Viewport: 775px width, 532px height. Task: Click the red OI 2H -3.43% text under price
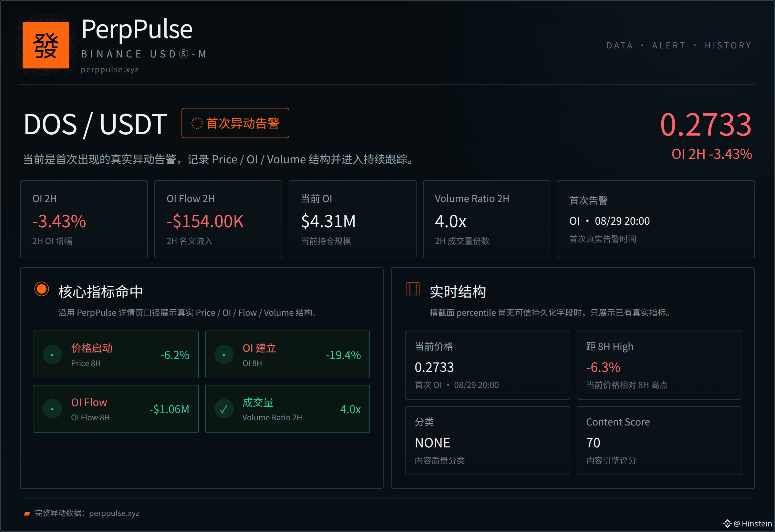pos(712,154)
